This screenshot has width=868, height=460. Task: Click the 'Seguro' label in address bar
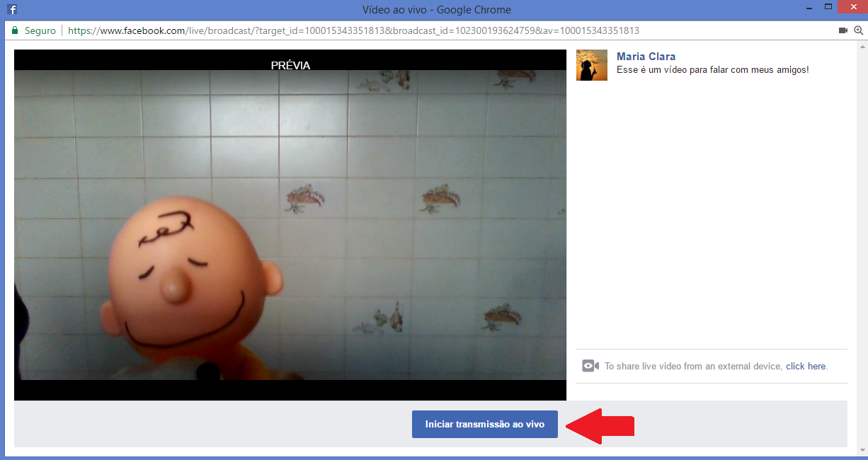40,30
